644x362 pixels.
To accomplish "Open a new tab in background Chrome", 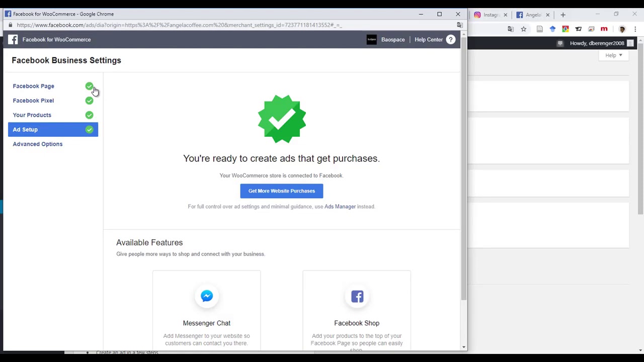I will click(x=563, y=15).
